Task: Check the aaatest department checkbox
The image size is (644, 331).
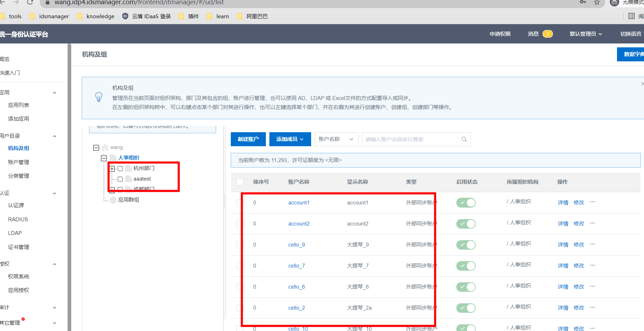Action: [x=120, y=179]
